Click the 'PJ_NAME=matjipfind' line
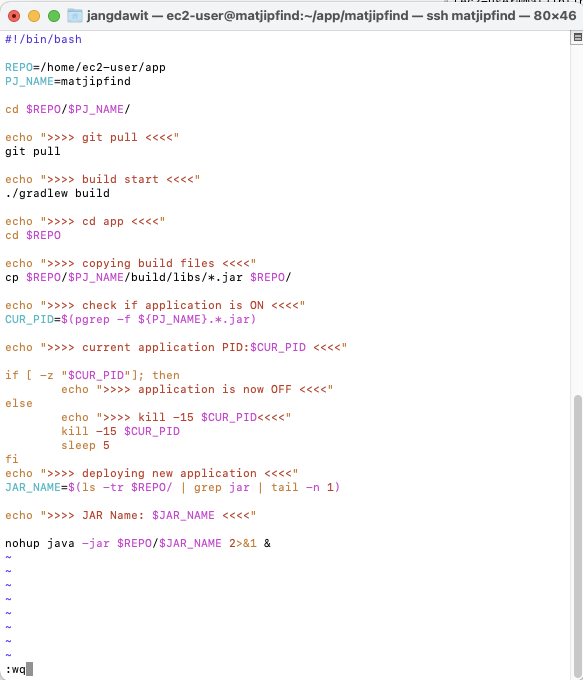The width and height of the screenshot is (583, 680). (x=68, y=81)
